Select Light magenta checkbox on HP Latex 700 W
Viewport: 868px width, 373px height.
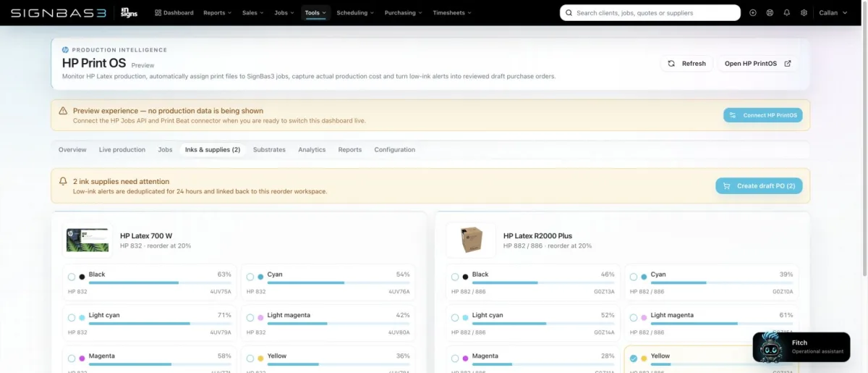(x=250, y=317)
